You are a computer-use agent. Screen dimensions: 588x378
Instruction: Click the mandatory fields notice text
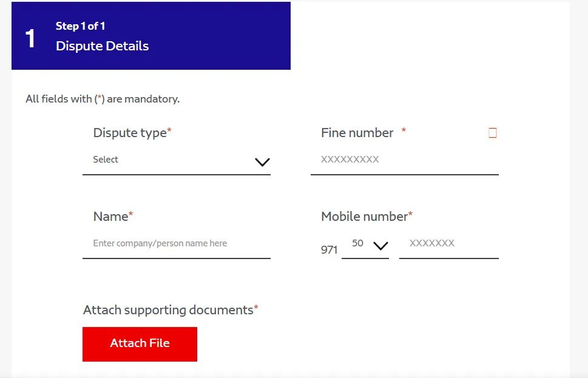point(103,99)
